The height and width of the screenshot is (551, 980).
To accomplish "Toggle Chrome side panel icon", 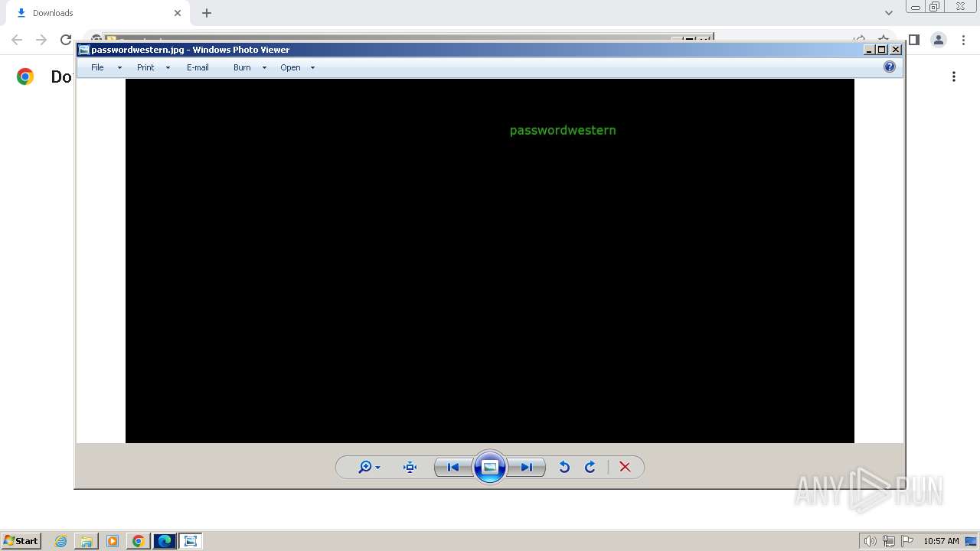I will pyautogui.click(x=914, y=40).
